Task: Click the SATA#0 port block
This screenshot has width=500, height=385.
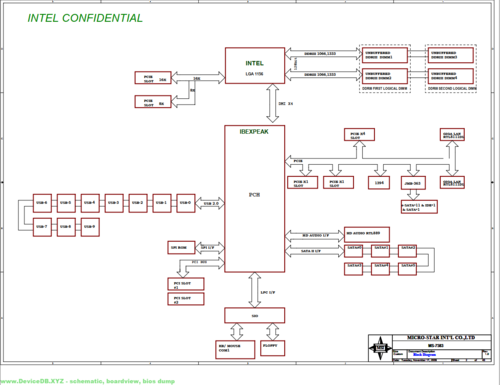Action: click(x=353, y=251)
